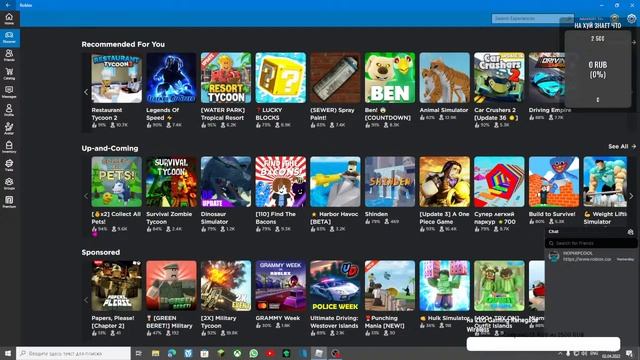This screenshot has height=360, width=640.
Task: Open the Windows Start menu
Action: pyautogui.click(x=7, y=353)
